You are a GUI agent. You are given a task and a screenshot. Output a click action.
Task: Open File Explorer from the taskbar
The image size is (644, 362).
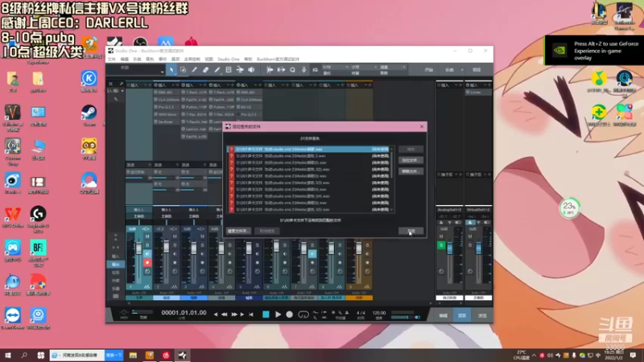tap(133, 356)
